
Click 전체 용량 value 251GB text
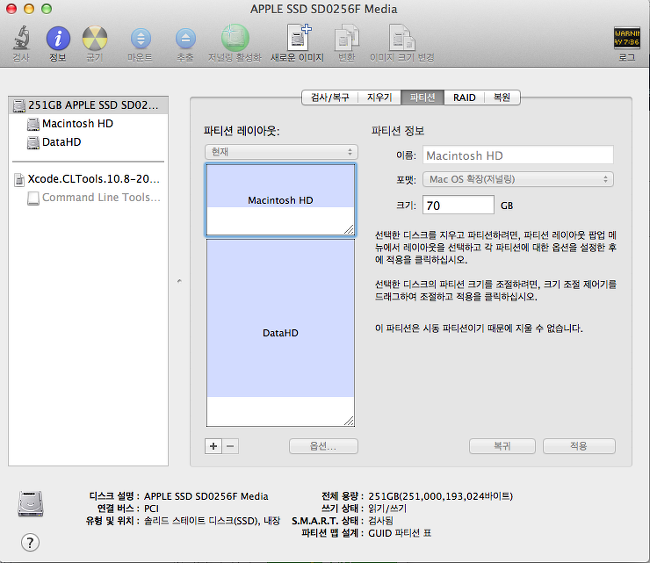(441, 496)
